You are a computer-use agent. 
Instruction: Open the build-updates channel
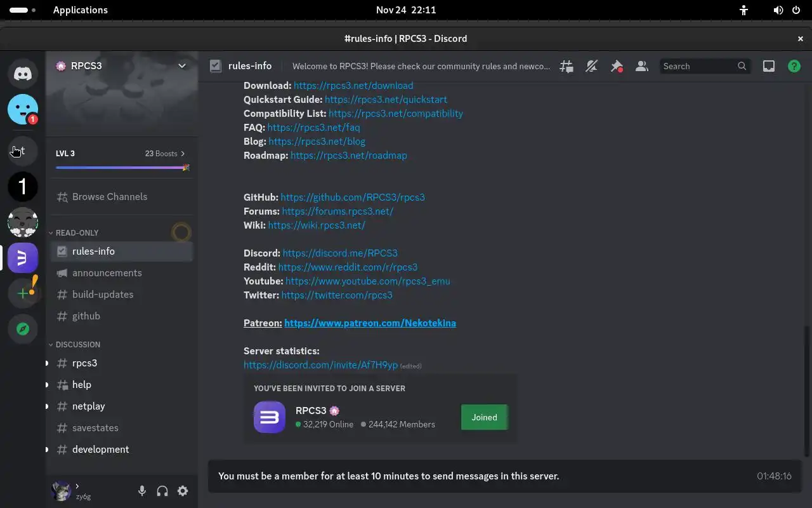(122, 295)
